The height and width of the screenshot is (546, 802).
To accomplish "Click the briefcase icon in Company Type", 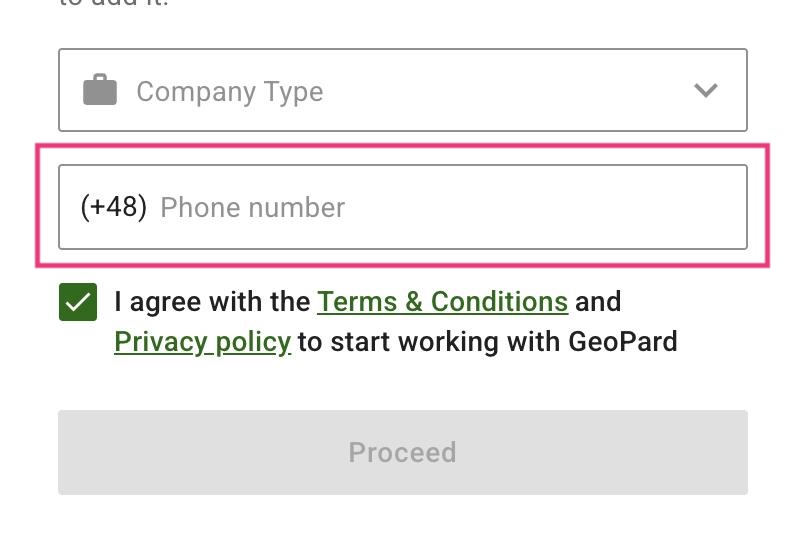I will (x=100, y=91).
